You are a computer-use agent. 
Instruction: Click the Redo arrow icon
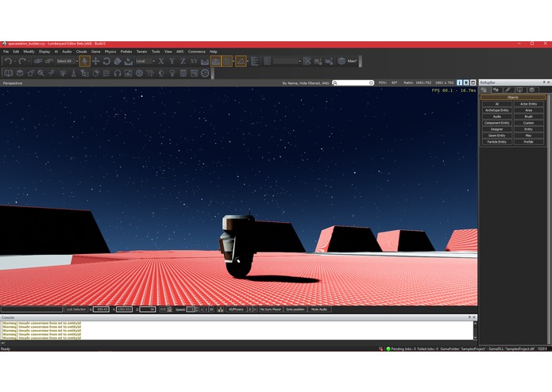coord(22,61)
